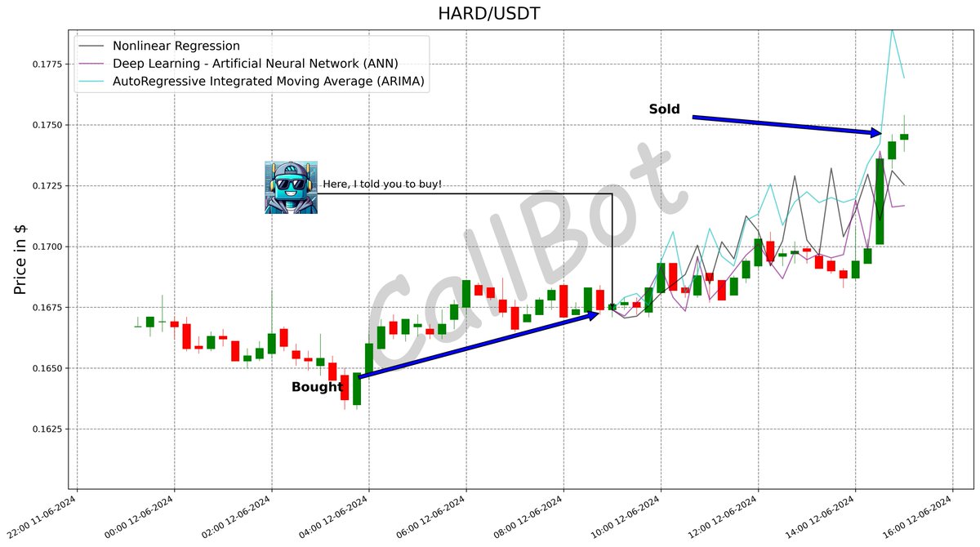This screenshot has width=980, height=547.
Task: Click the 'Deep Learning - Artificial Neural Network (ANN)' legend entry
Action: (x=255, y=64)
